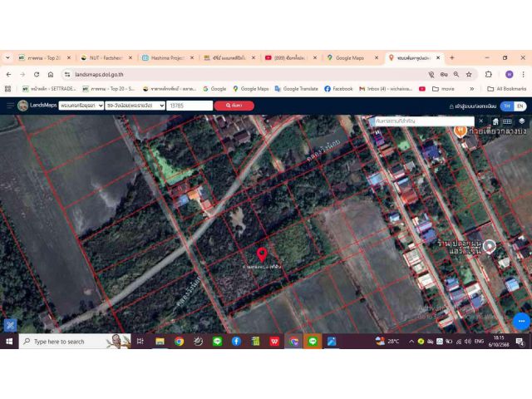Open the blue chat bubble button
The image size is (532, 399).
click(520, 322)
